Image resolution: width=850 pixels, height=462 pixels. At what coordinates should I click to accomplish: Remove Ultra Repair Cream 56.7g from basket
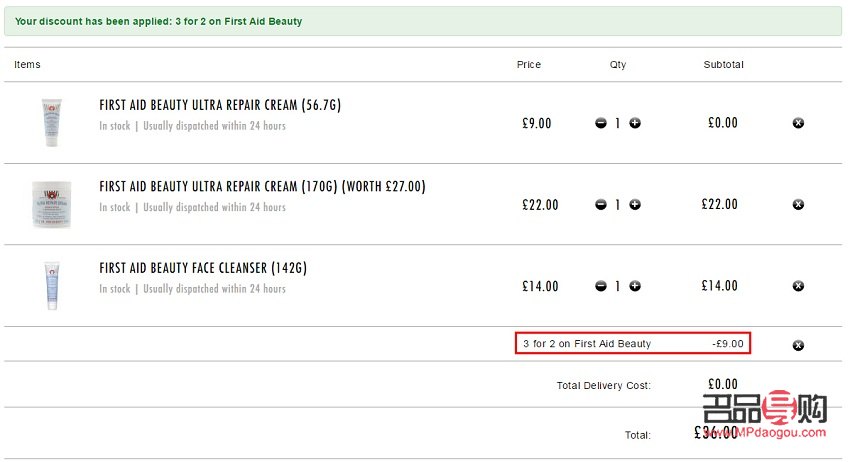coord(798,123)
